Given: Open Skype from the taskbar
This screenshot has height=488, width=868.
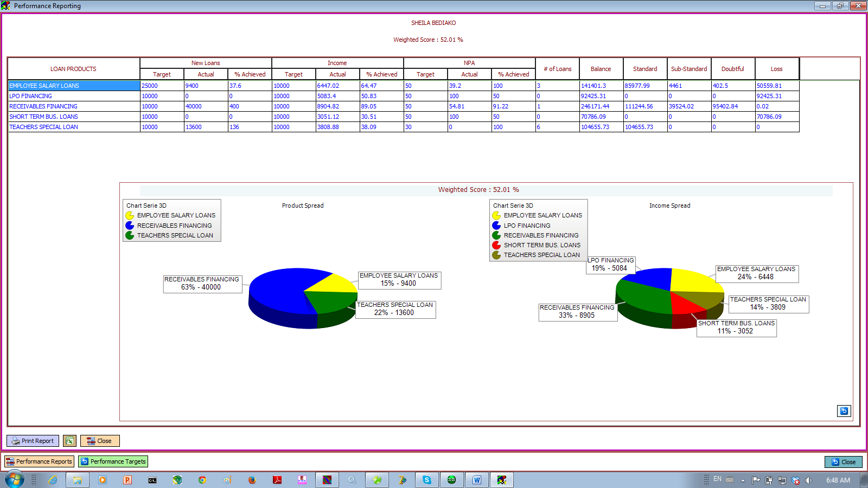Looking at the screenshot, I should (427, 480).
